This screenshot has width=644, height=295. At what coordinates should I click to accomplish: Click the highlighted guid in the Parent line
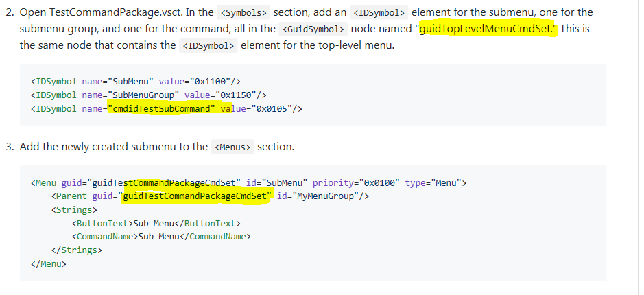point(195,196)
